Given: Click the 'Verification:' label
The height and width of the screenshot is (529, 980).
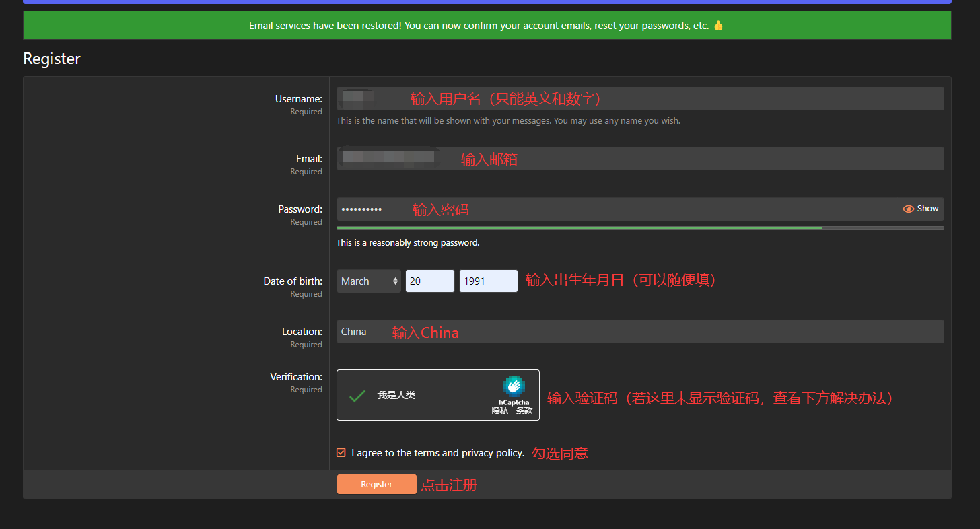Looking at the screenshot, I should pyautogui.click(x=296, y=377).
